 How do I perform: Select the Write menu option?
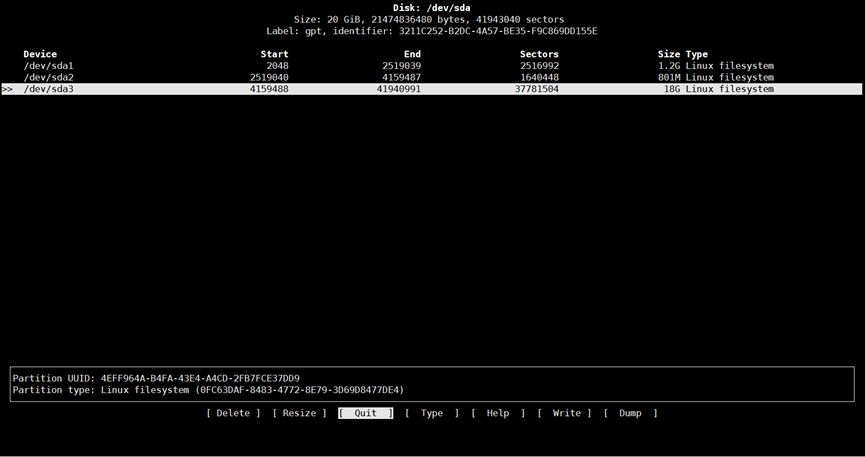(x=564, y=413)
